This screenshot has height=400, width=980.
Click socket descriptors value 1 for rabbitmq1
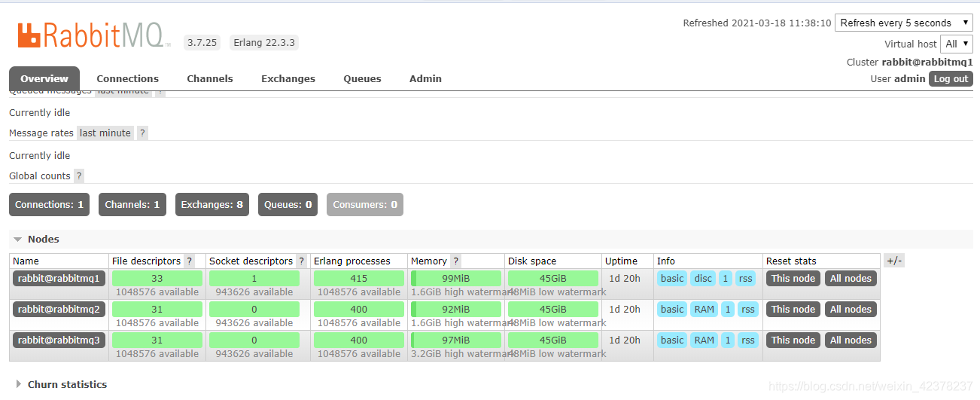point(254,278)
